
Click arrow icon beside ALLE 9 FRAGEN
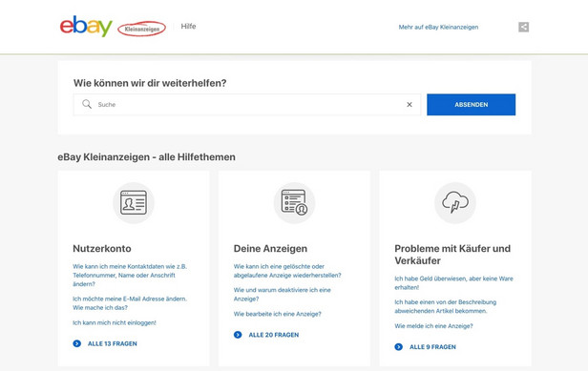tap(399, 347)
